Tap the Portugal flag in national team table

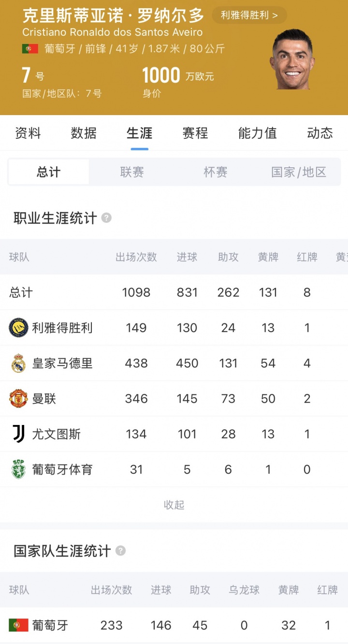pyautogui.click(x=18, y=625)
